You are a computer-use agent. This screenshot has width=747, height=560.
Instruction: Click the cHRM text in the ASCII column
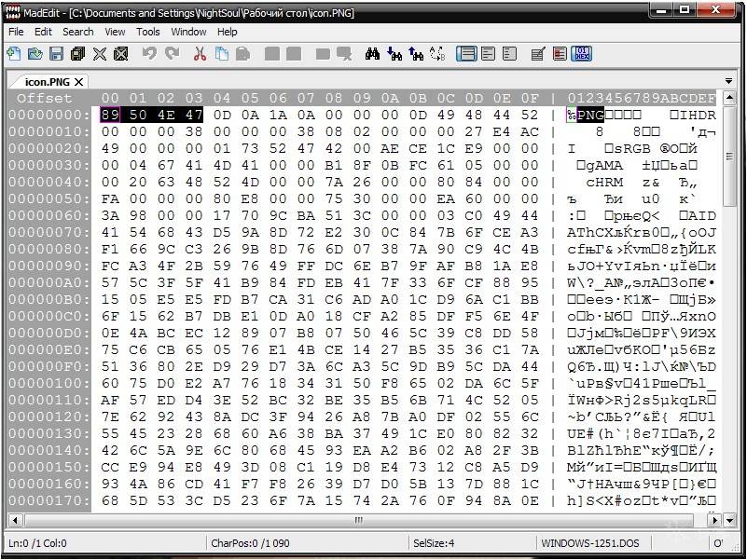pyautogui.click(x=604, y=182)
